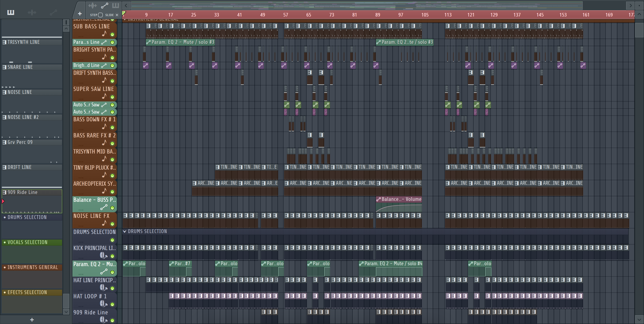Image resolution: width=644 pixels, height=324 pixels.
Task: Click the note icon on ARCHEOPTERIX SY track
Action: pyautogui.click(x=104, y=191)
